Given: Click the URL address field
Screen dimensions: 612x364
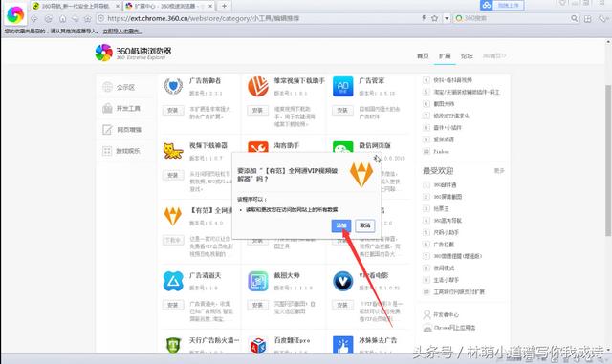Looking at the screenshot, I should pyautogui.click(x=257, y=18).
